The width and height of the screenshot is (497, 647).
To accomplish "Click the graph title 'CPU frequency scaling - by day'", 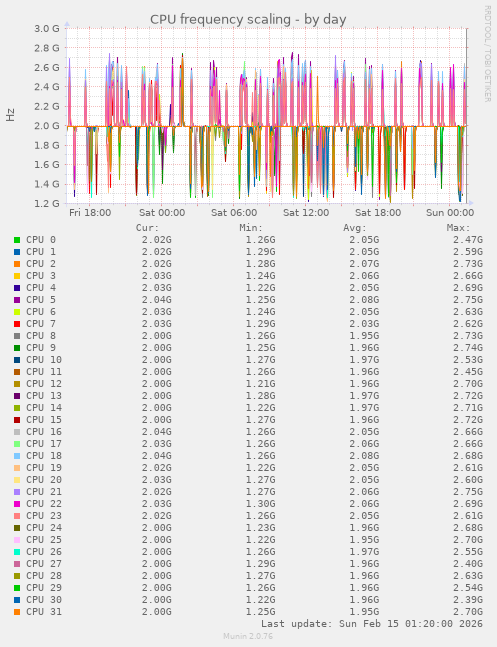I will point(248,19).
